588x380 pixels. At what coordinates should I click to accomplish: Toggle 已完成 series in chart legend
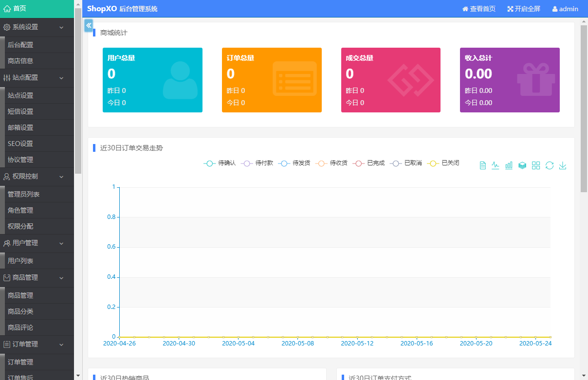(368, 163)
